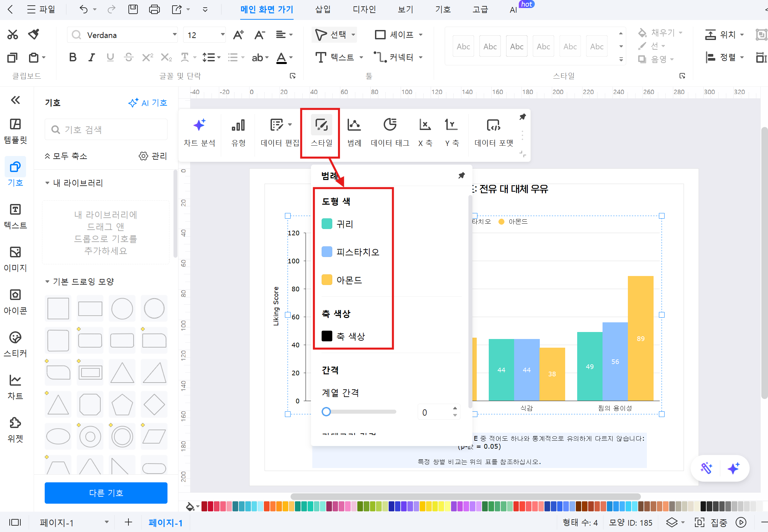
Task: Toggle Italic formatting
Action: [x=91, y=58]
